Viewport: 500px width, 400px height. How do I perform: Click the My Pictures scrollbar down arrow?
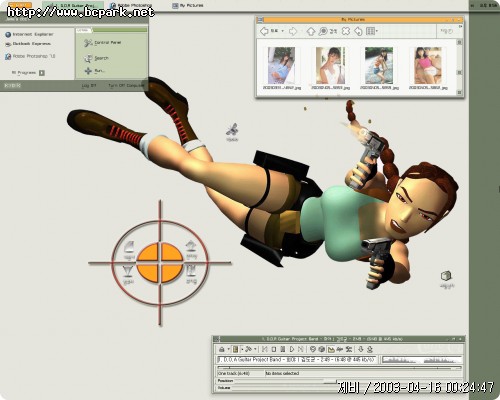pos(459,92)
